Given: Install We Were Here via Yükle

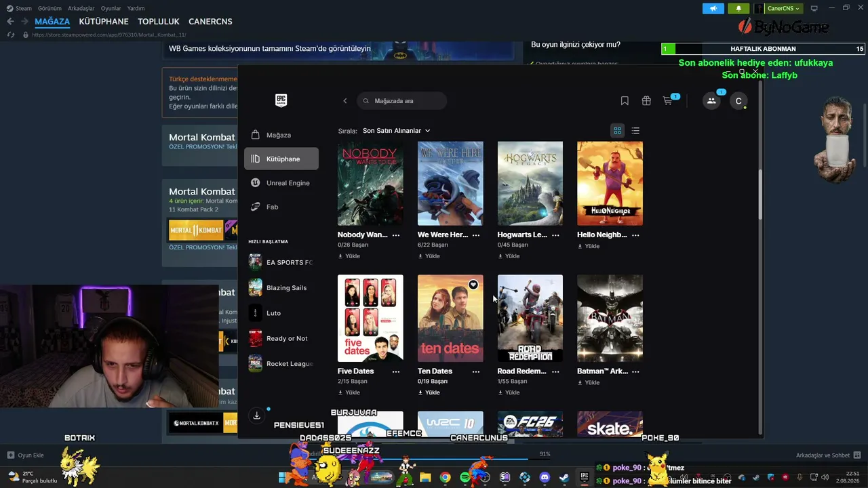Looking at the screenshot, I should 429,256.
